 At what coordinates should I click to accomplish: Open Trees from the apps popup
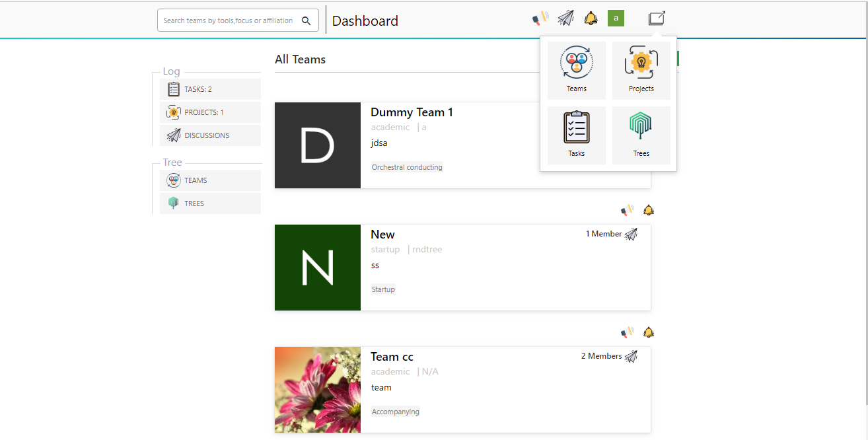coord(641,135)
